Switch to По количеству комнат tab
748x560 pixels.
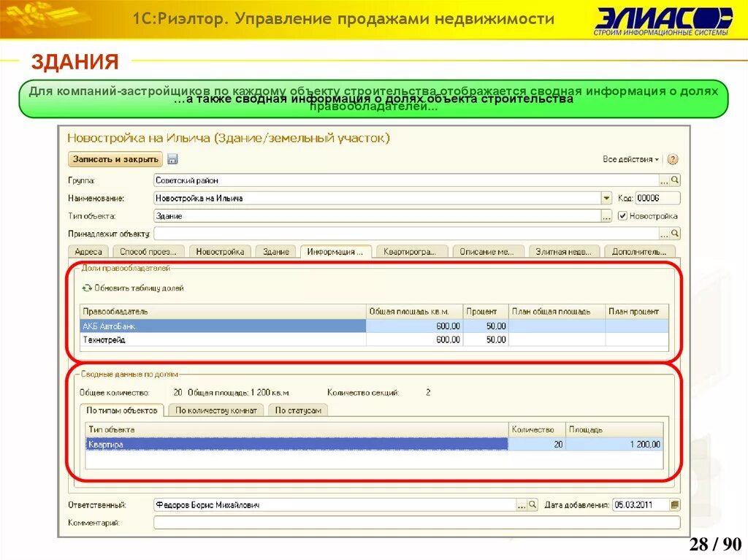pyautogui.click(x=216, y=410)
